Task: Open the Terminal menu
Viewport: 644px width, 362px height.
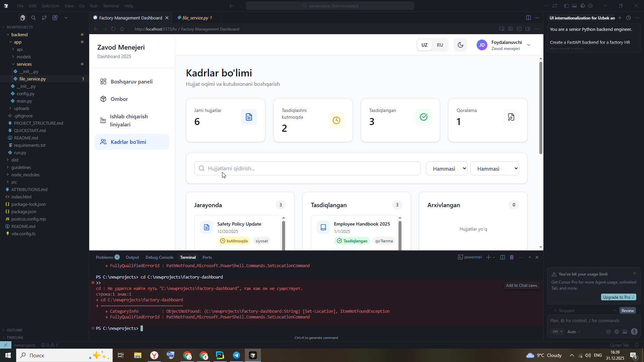Action: (111, 6)
